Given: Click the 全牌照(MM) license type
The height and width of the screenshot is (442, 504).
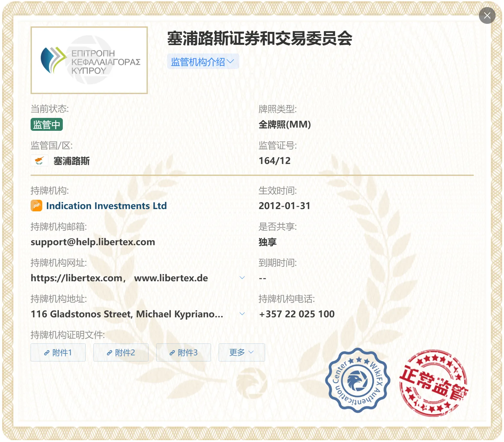Looking at the screenshot, I should (285, 124).
